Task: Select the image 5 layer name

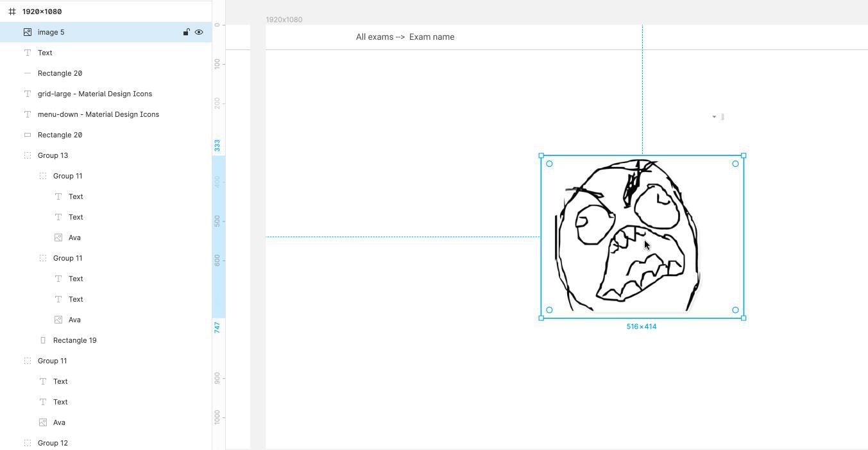Action: pyautogui.click(x=51, y=32)
